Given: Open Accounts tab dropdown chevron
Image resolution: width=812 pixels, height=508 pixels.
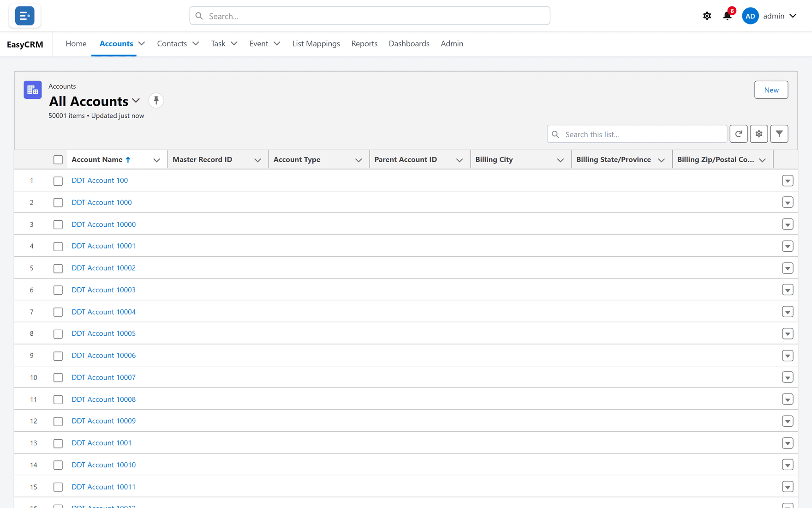Looking at the screenshot, I should coord(141,43).
